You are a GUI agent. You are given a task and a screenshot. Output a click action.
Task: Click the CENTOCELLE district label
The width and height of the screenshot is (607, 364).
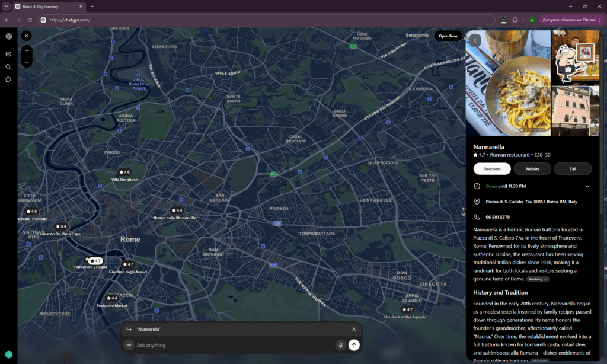[x=375, y=200]
